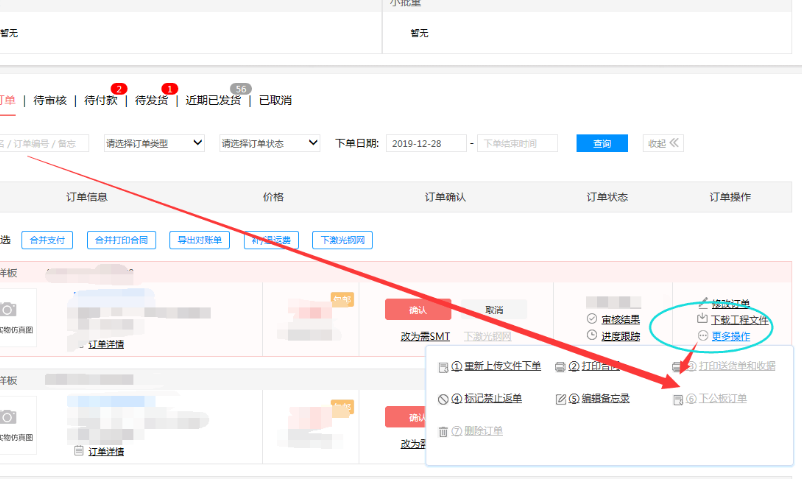Image resolution: width=802 pixels, height=479 pixels.
Task: Click the 导出对账单 button
Action: click(199, 240)
